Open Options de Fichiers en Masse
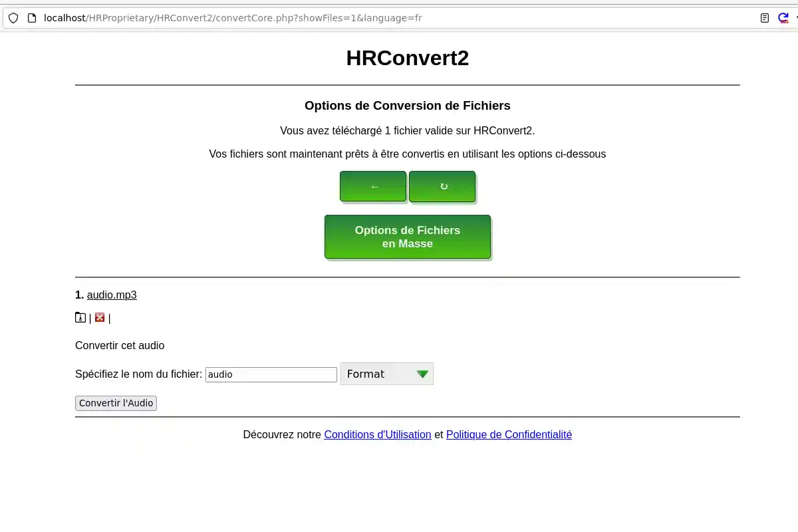The height and width of the screenshot is (532, 798). (407, 237)
